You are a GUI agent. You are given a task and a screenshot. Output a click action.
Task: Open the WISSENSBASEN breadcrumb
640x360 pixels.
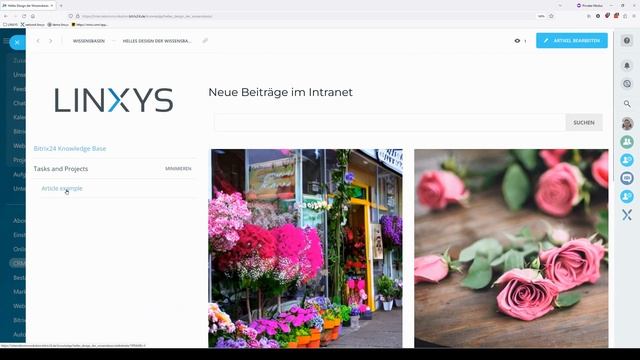click(x=89, y=41)
